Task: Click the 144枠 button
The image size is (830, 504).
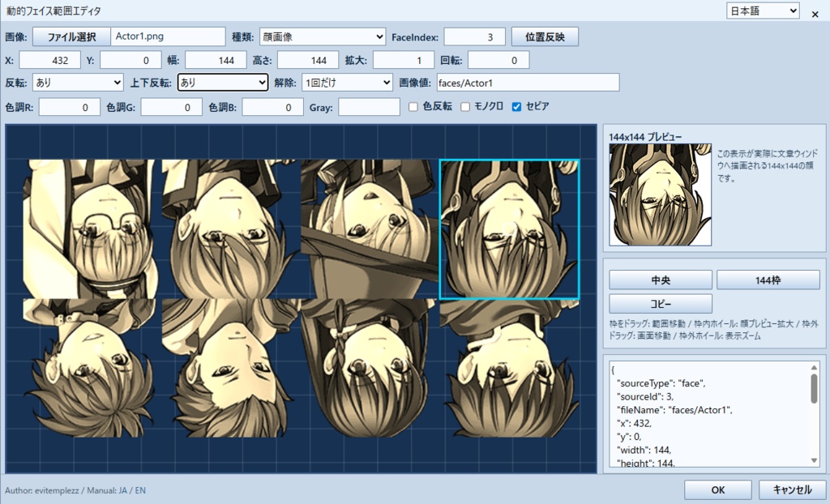Action: pyautogui.click(x=768, y=280)
